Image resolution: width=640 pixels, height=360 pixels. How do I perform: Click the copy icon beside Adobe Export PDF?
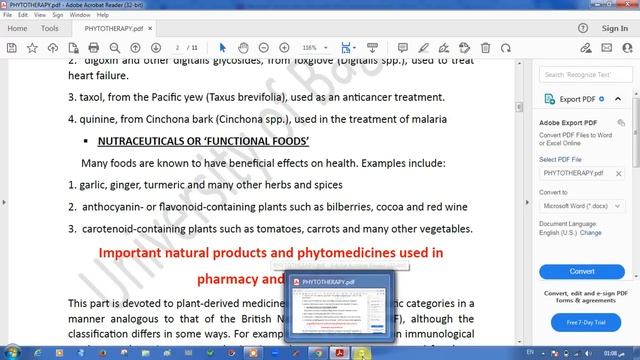click(x=621, y=123)
